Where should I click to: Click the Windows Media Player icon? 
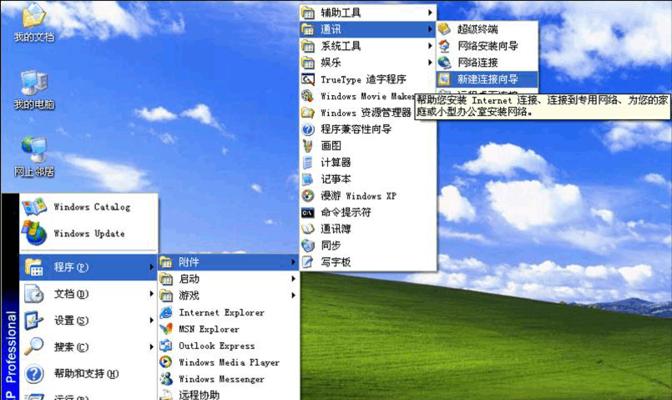[x=166, y=362]
